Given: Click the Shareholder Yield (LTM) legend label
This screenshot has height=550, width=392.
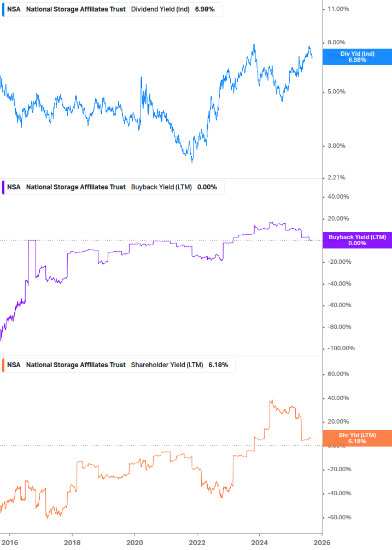Looking at the screenshot, I should [x=167, y=365].
